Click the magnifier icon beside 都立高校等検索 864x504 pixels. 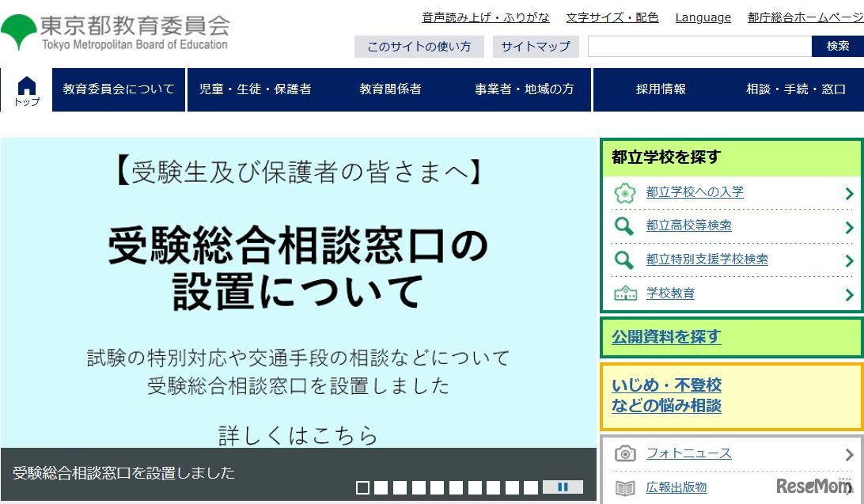pyautogui.click(x=624, y=225)
